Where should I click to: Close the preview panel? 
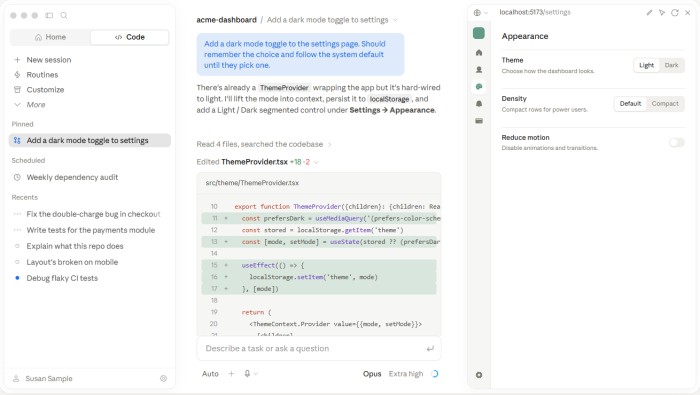(x=688, y=12)
